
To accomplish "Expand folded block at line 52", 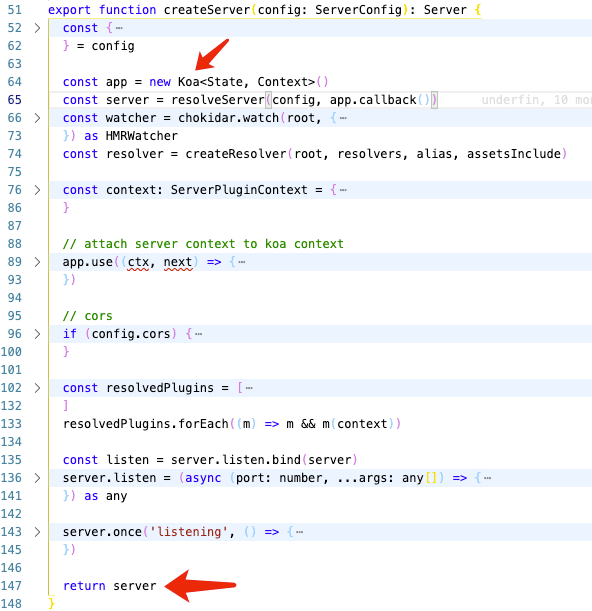I will tap(37, 28).
